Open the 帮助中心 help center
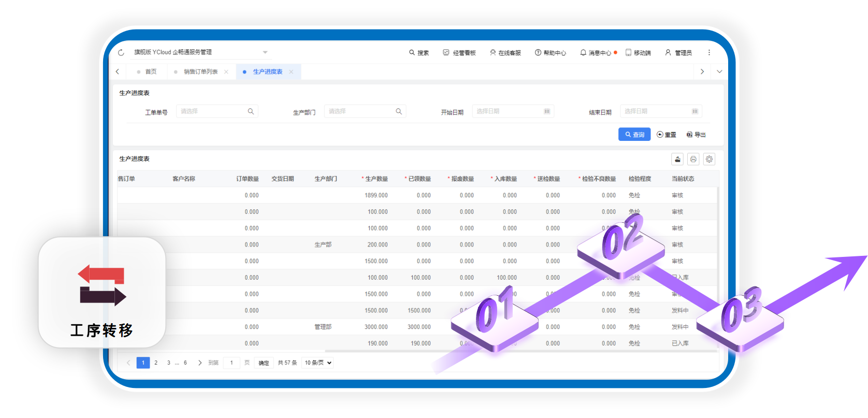 click(550, 53)
